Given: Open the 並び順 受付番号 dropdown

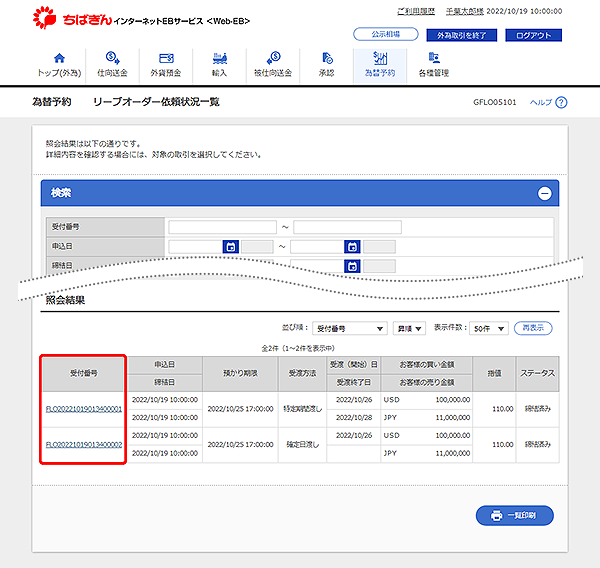Looking at the screenshot, I should [350, 328].
